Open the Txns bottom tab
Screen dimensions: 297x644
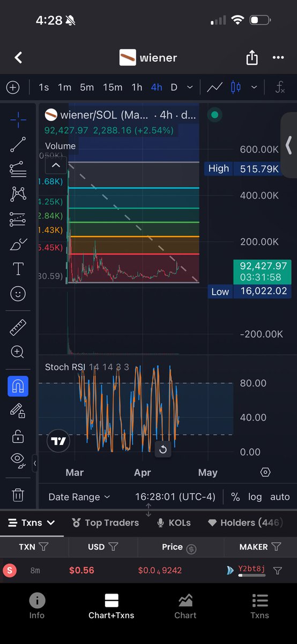[260, 606]
